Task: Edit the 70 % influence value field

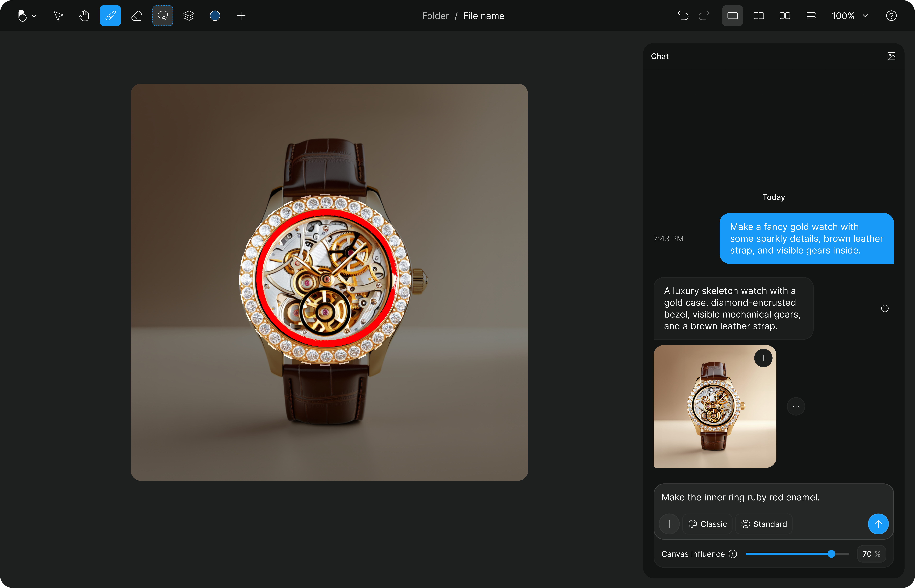Action: 871,554
